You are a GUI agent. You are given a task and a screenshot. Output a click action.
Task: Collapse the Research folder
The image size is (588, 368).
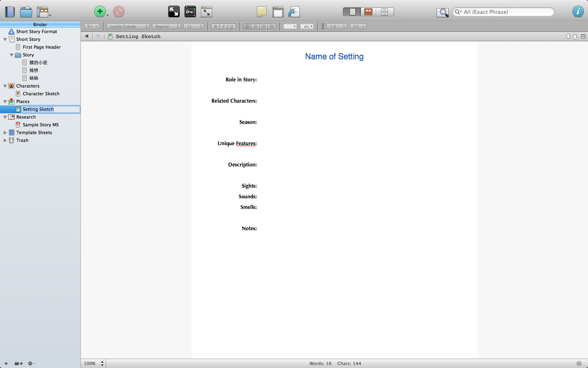[x=5, y=117]
